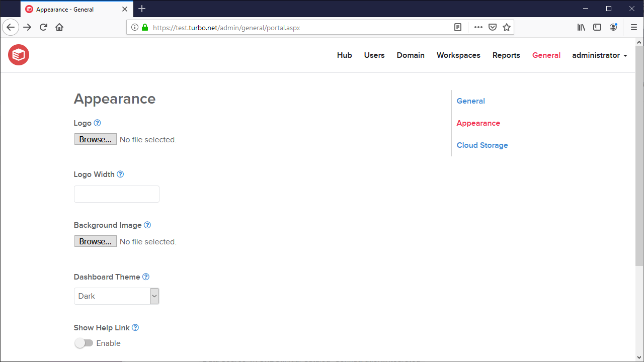Click the Turbo logo in the header
Viewport: 644px width, 362px height.
[x=18, y=55]
